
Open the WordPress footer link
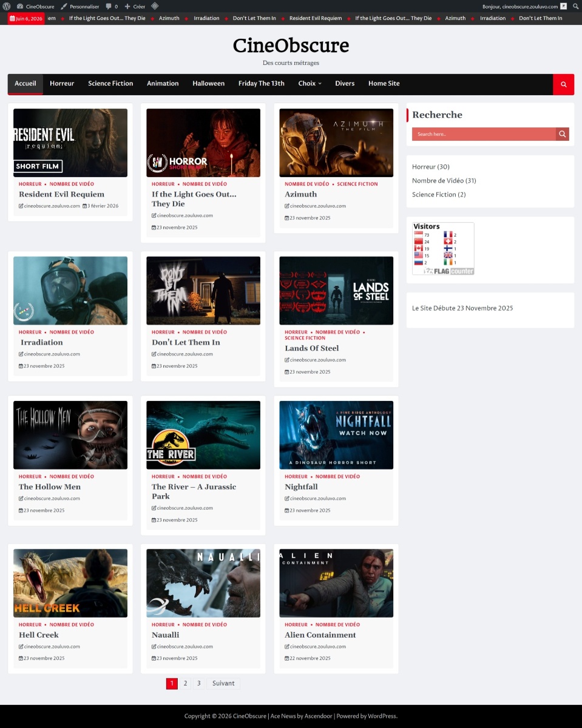click(x=382, y=716)
